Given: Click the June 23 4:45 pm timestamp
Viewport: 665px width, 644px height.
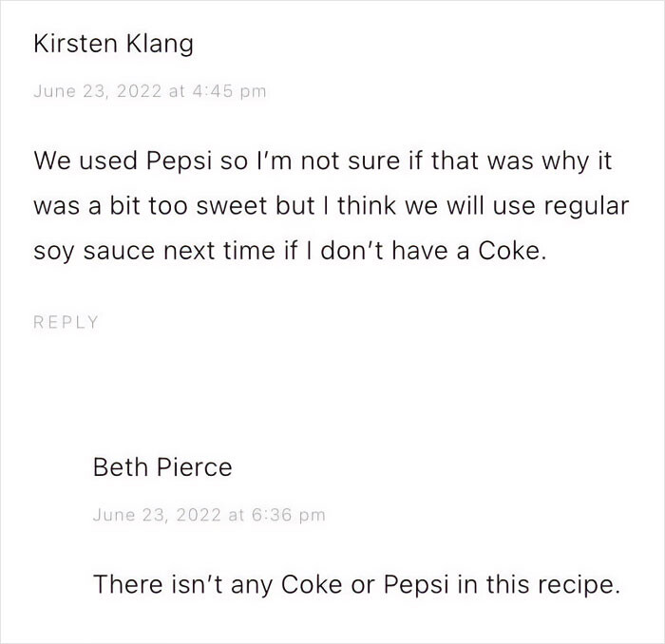Looking at the screenshot, I should 149,91.
